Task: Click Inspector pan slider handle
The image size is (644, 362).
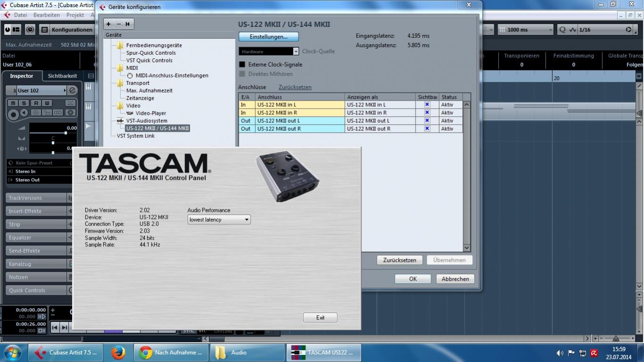Action: tap(53, 143)
